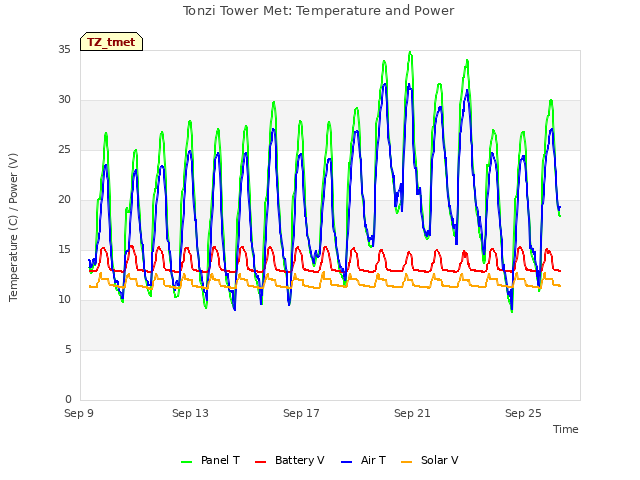Screen dimensions: 640x480
Task: Click the chart title Tonzi Tower Met
Action: click(x=318, y=11)
